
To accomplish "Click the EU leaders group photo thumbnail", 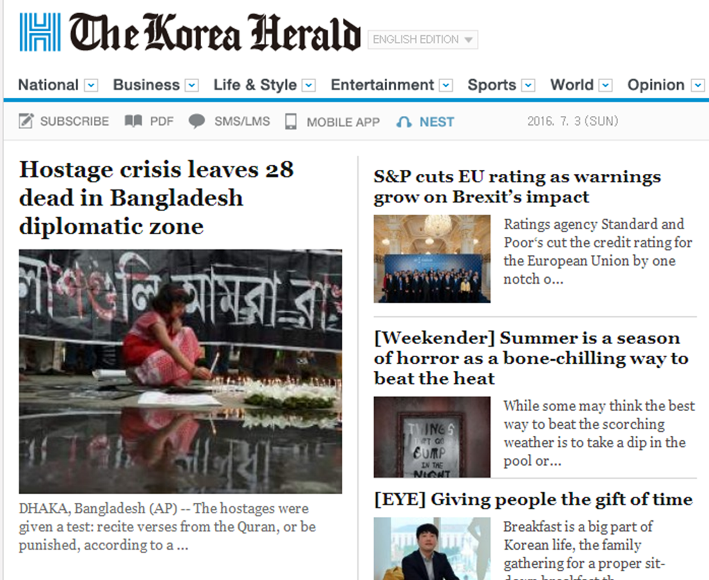I will pyautogui.click(x=432, y=259).
